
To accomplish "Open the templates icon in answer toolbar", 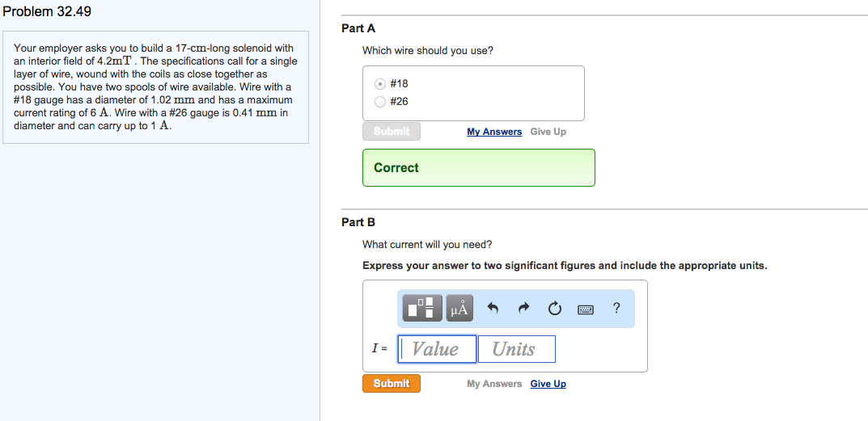I will [422, 308].
